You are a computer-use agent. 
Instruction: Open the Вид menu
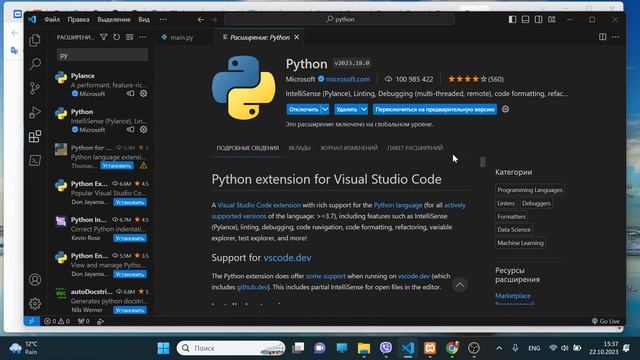(x=144, y=19)
